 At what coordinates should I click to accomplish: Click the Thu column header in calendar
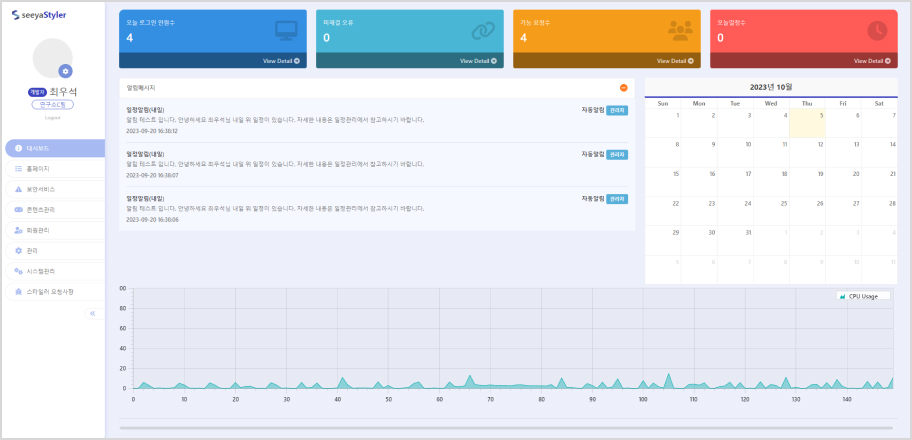(807, 104)
